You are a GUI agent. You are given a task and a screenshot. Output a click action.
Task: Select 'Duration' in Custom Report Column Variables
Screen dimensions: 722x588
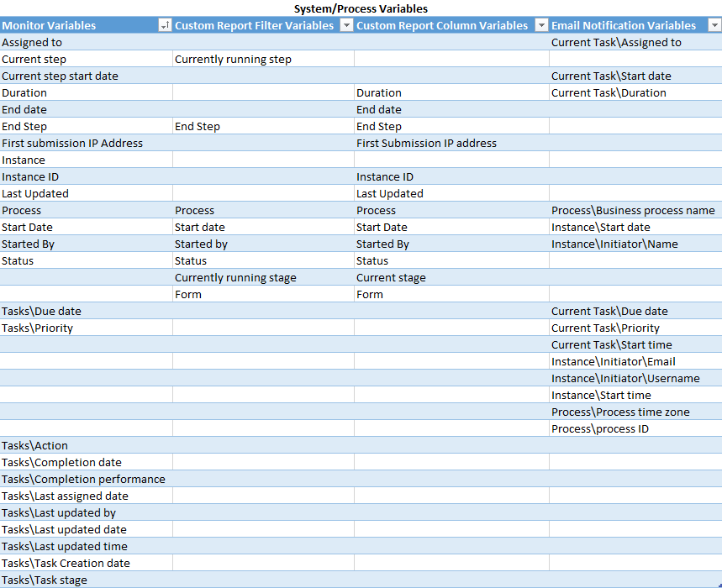pos(451,92)
